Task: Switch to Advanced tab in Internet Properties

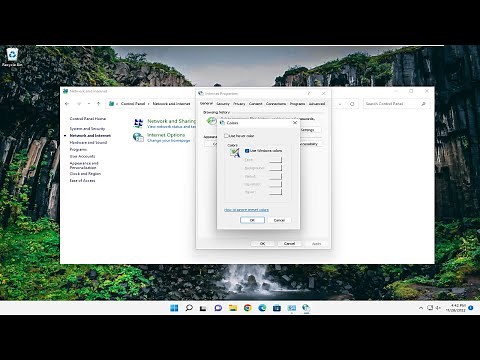Action: tap(317, 104)
